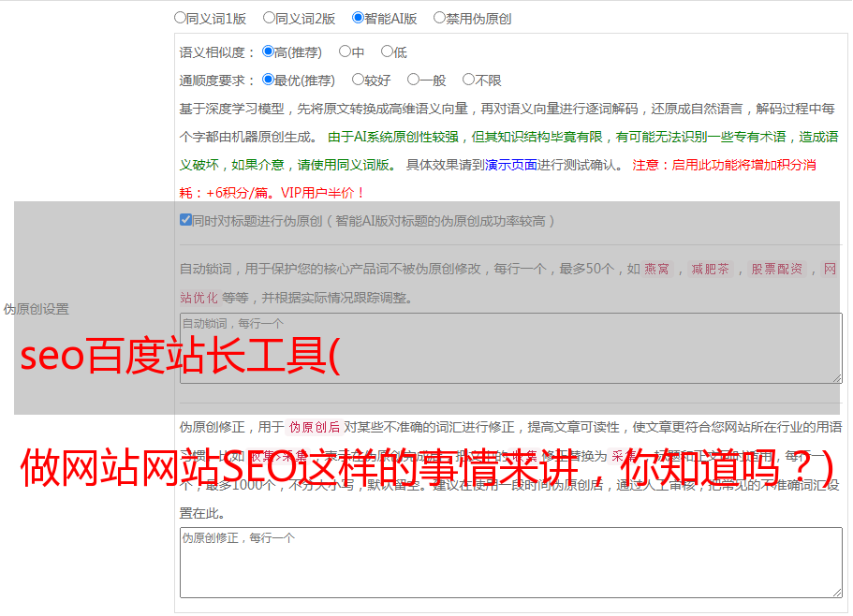The height and width of the screenshot is (616, 853).
Task: Set 通顺度要求 to 一般
Action: (414, 80)
